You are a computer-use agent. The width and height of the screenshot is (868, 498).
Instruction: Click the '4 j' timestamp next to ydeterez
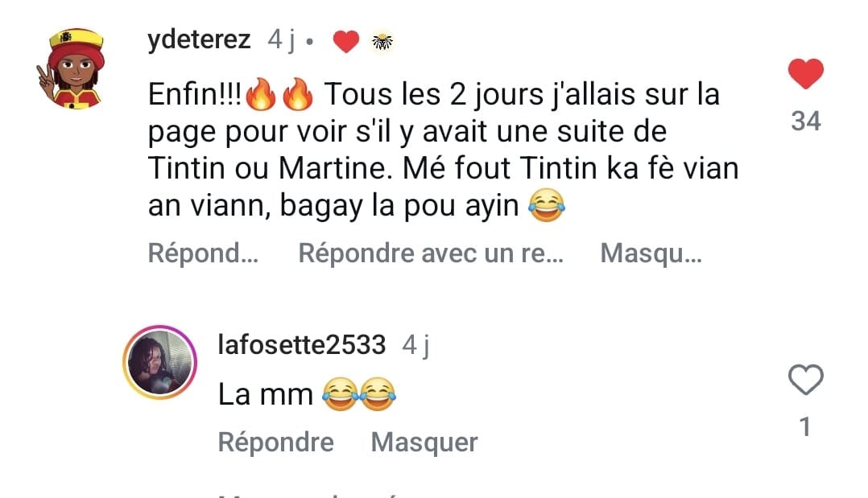point(282,40)
